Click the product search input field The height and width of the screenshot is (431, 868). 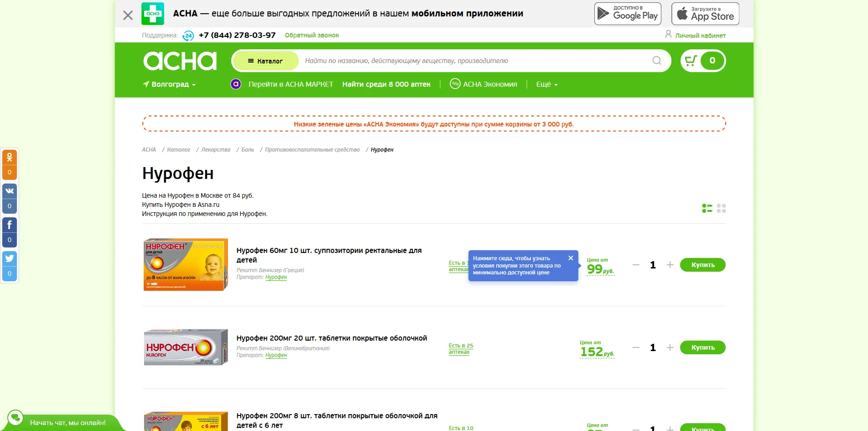point(474,61)
